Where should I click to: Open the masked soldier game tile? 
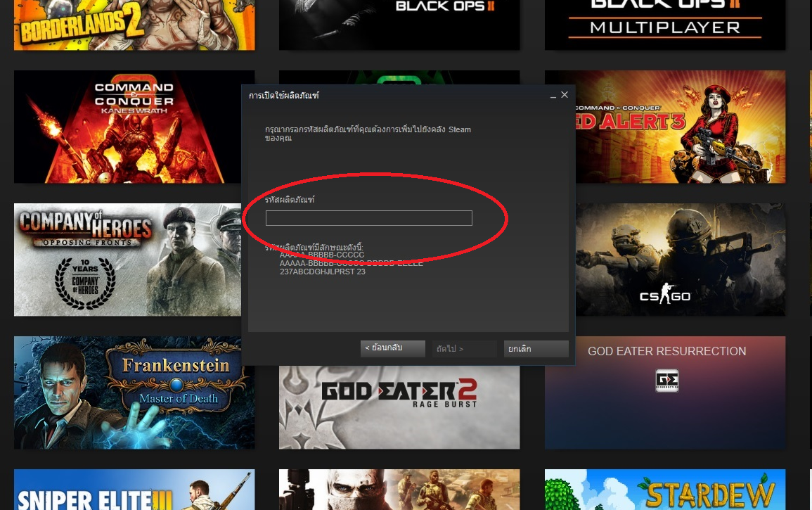pyautogui.click(x=399, y=490)
